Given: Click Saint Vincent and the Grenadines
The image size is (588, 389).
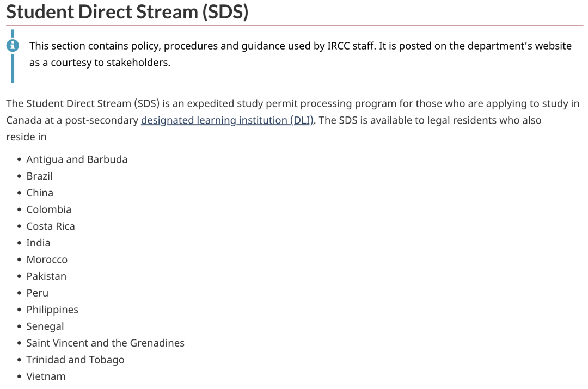Looking at the screenshot, I should point(106,343).
